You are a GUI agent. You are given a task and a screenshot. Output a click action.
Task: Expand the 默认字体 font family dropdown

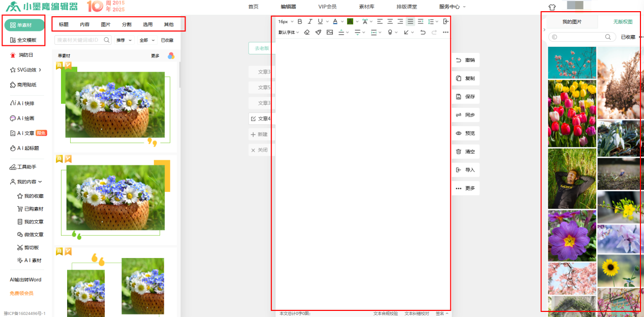(x=289, y=32)
